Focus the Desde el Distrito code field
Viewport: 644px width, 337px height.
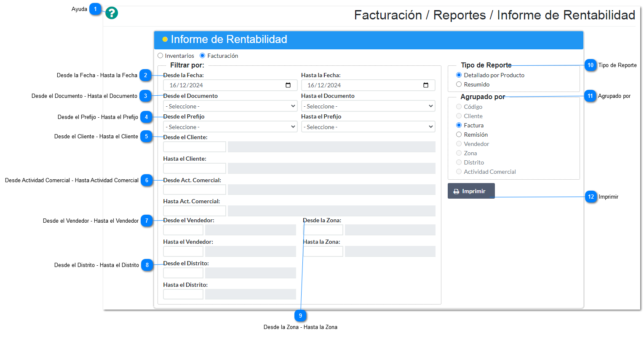[183, 273]
